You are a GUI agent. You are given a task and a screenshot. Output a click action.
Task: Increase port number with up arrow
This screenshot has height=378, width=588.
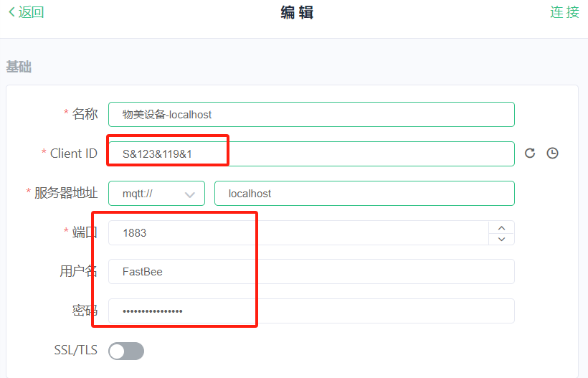coord(501,227)
